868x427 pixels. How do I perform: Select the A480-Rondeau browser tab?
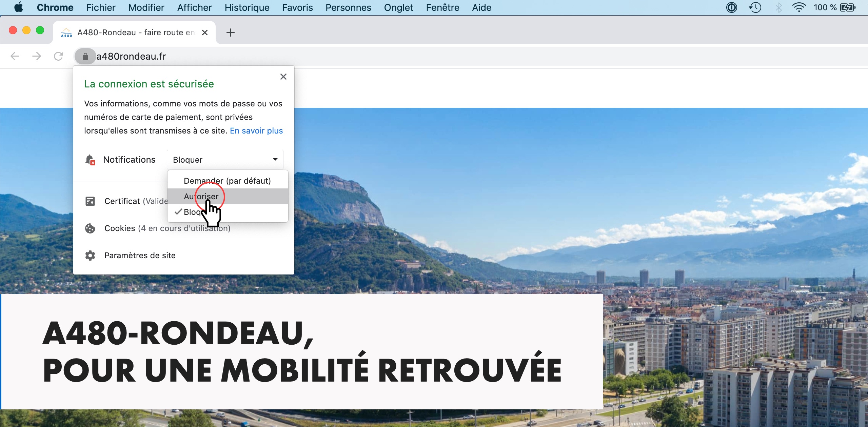tap(134, 33)
